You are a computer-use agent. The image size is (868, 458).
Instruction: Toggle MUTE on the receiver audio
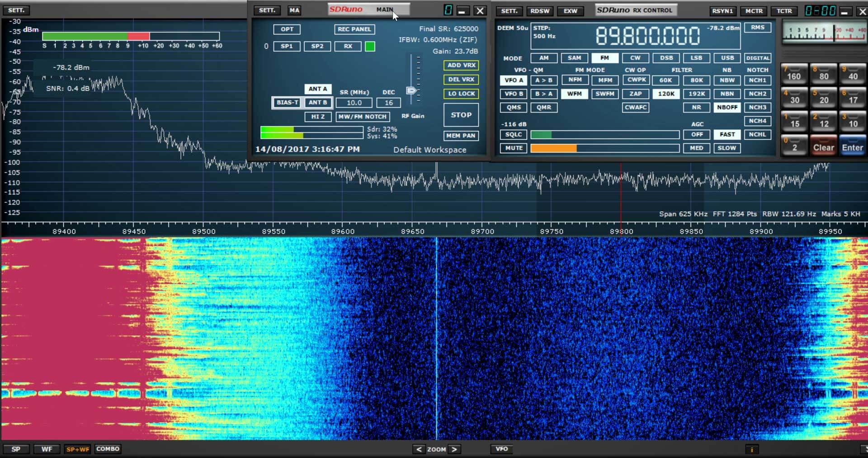click(513, 148)
